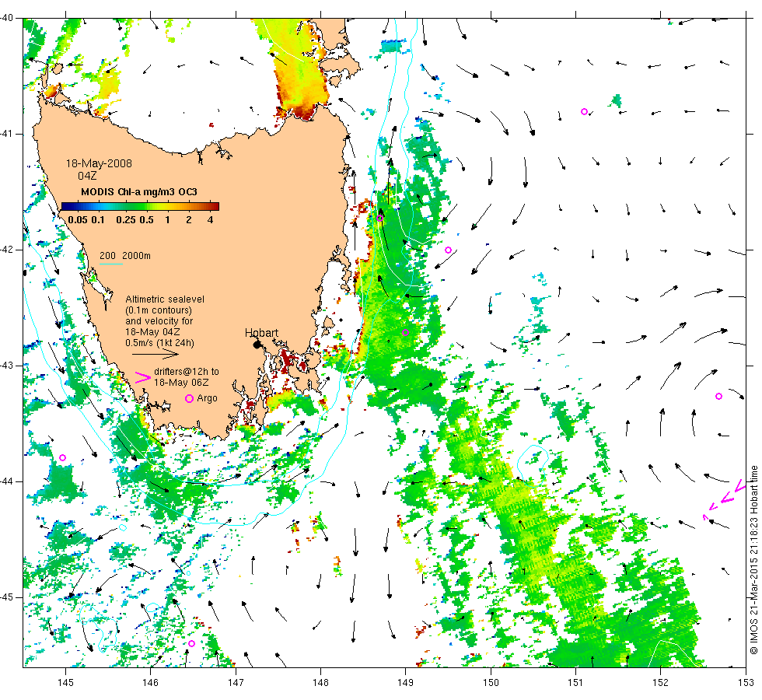Image resolution: width=762 pixels, height=700 pixels.
Task: Click the IMOS copyright timestamp text
Action: [753, 560]
